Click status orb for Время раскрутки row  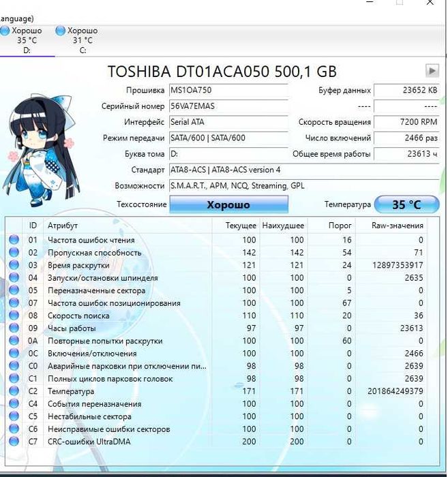click(x=14, y=265)
